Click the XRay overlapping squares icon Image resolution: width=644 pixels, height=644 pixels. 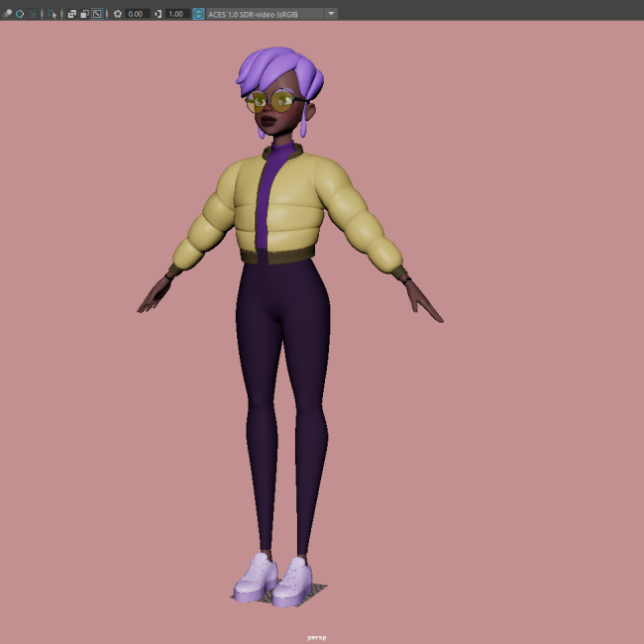tap(72, 14)
